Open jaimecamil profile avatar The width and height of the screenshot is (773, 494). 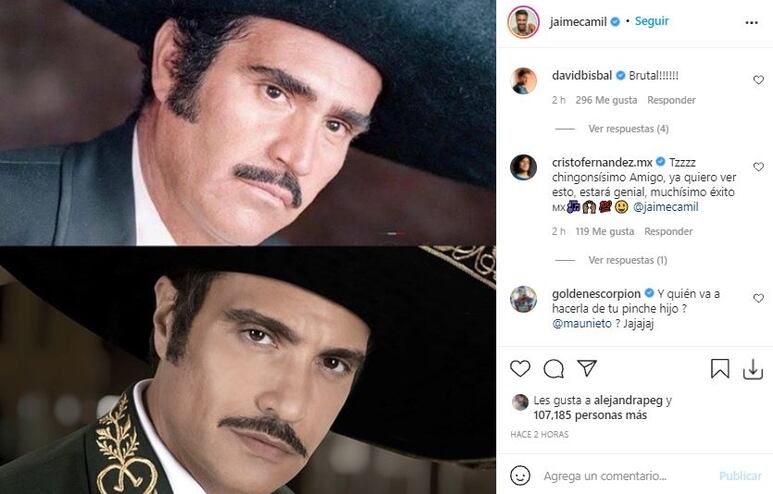(523, 22)
